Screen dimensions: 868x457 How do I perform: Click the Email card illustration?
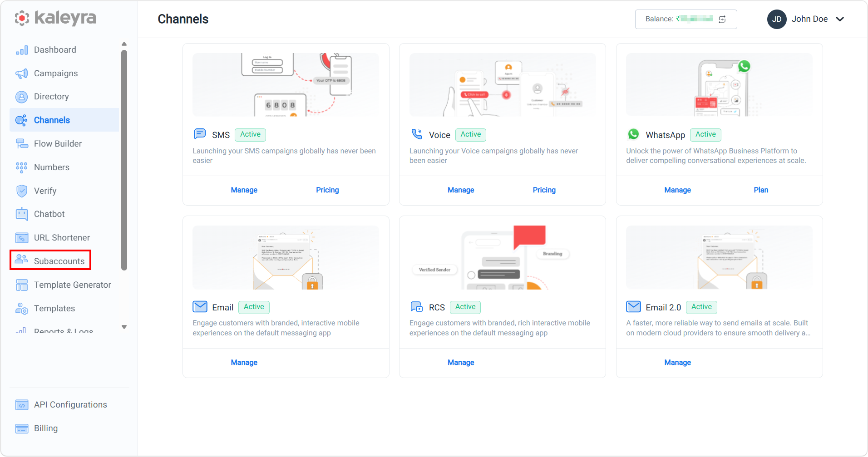[x=286, y=257]
